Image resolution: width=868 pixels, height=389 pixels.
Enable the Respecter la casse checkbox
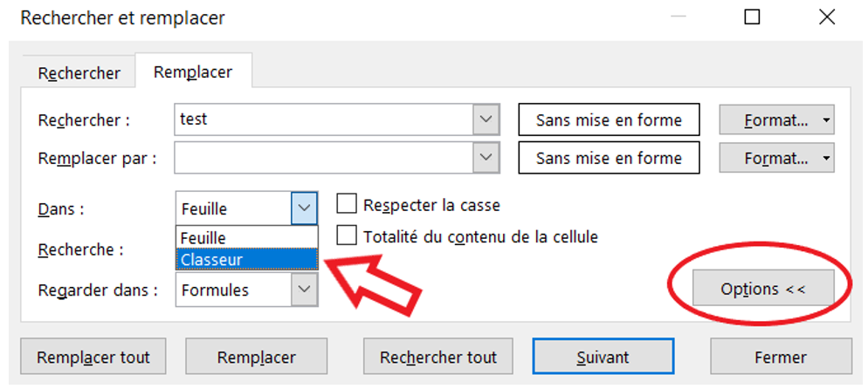pyautogui.click(x=347, y=205)
